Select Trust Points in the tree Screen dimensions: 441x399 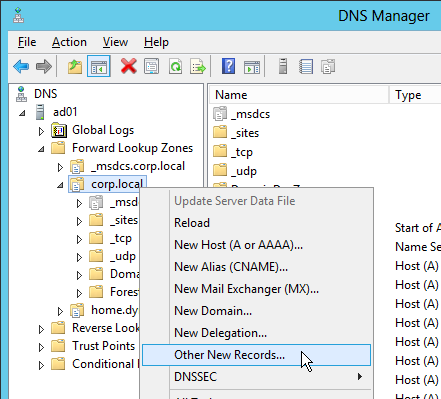[x=103, y=346]
